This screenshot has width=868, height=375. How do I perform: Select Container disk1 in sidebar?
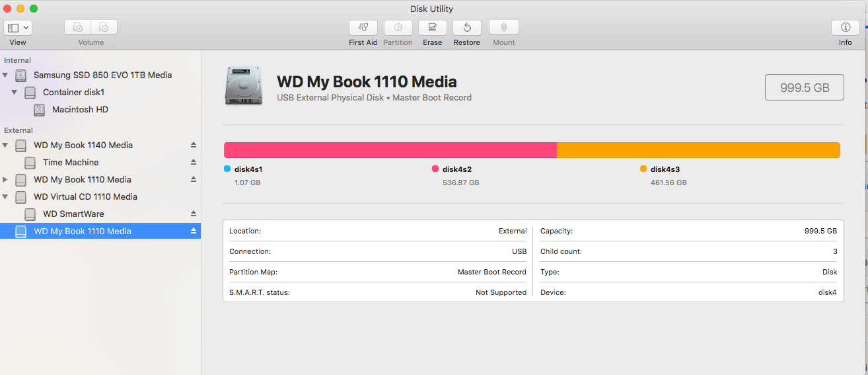73,93
